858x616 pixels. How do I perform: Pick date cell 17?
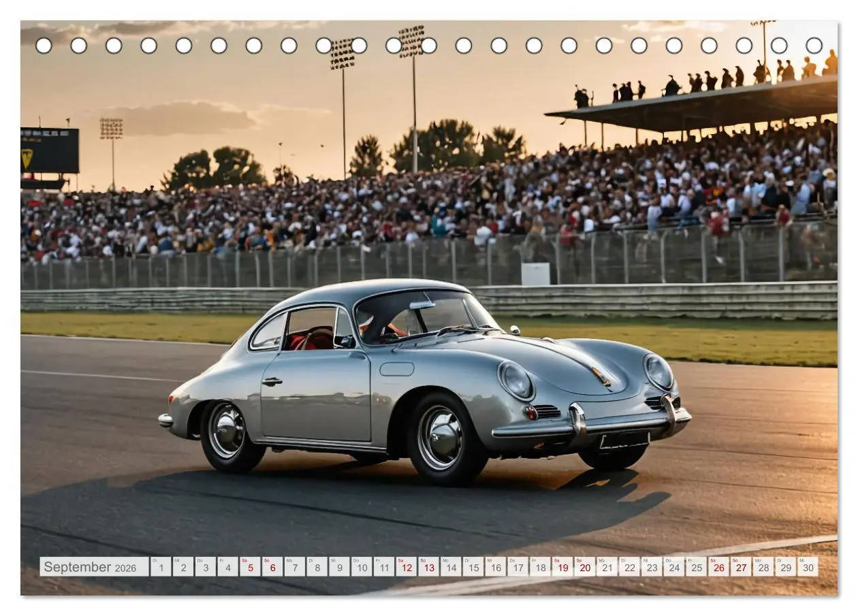[x=518, y=567]
